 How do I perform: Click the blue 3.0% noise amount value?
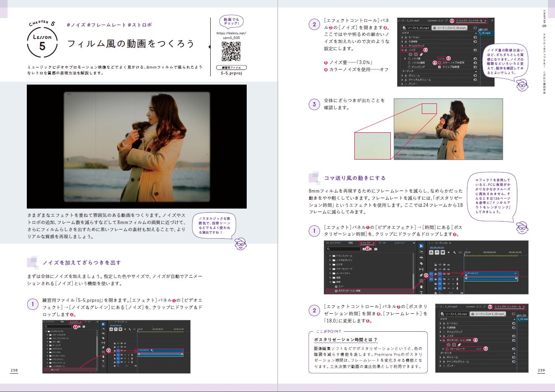pyautogui.click(x=441, y=58)
